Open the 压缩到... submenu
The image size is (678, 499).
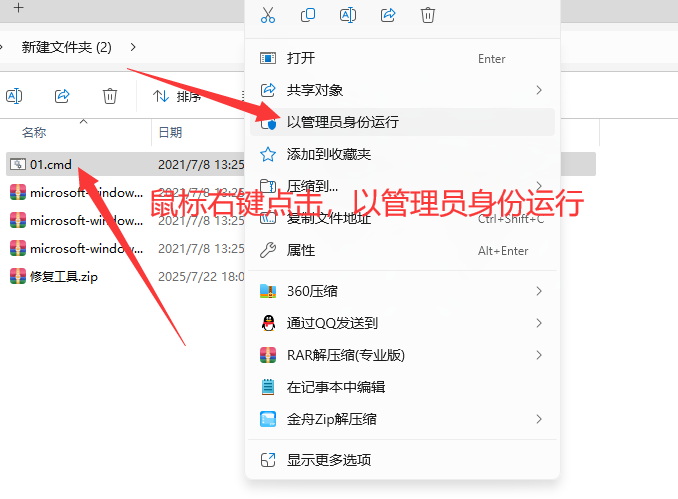tap(402, 186)
